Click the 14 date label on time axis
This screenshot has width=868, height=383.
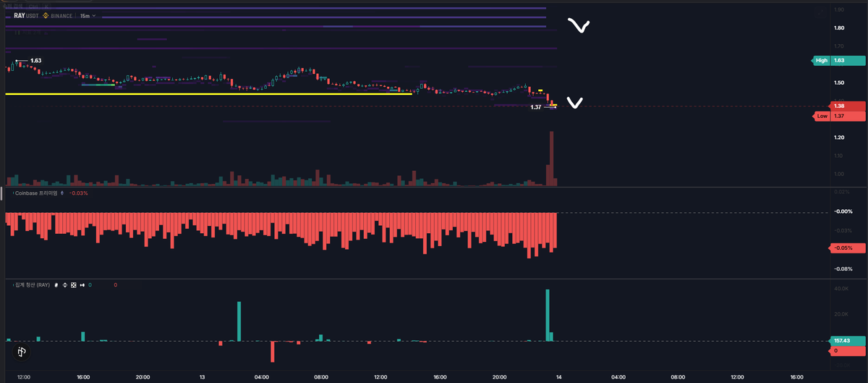pos(559,376)
